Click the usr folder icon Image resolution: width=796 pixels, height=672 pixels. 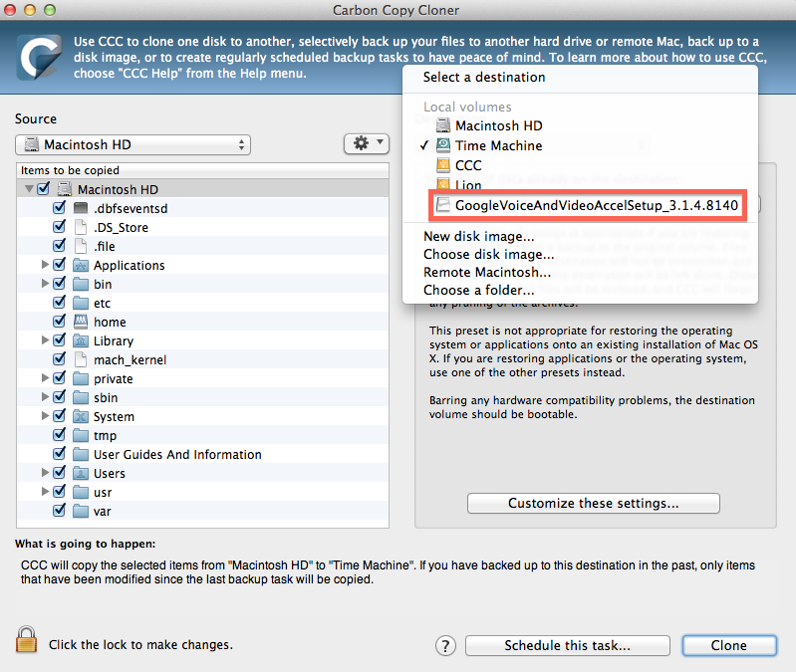81,492
